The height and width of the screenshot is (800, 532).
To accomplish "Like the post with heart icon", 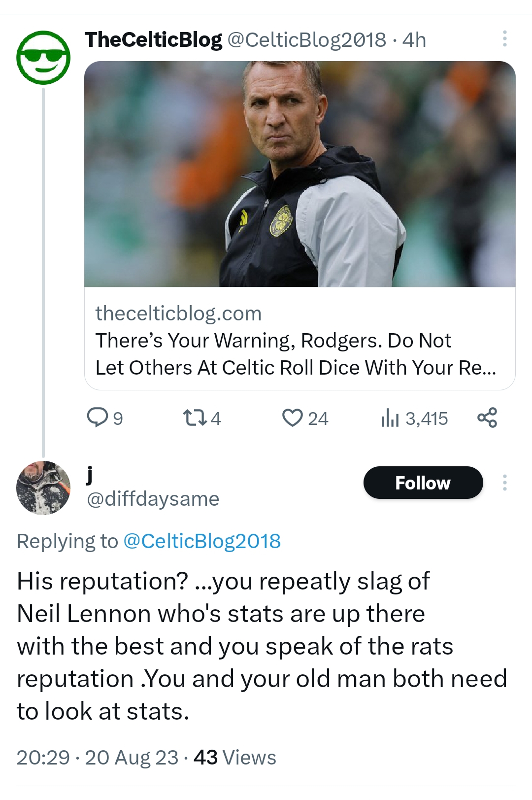I will tap(292, 418).
